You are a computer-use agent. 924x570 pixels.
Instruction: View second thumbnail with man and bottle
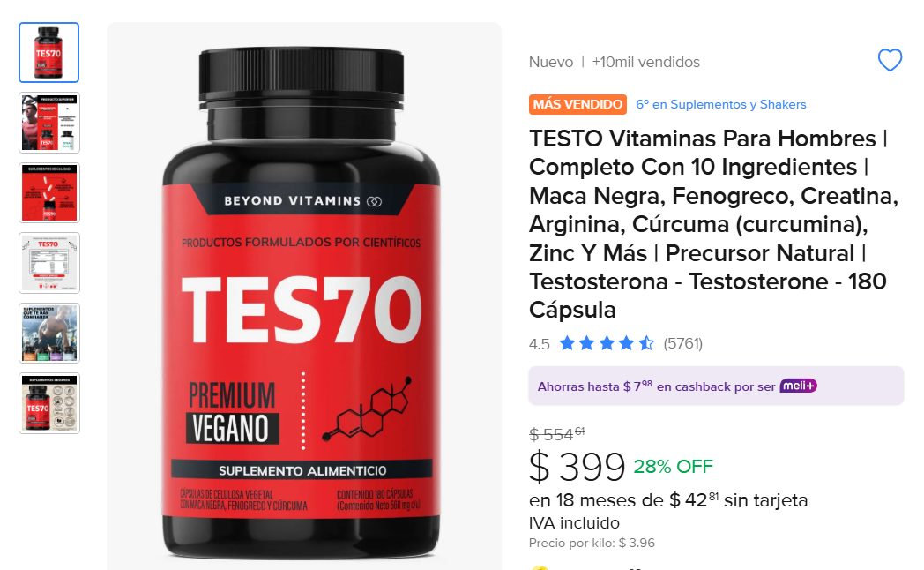48,123
